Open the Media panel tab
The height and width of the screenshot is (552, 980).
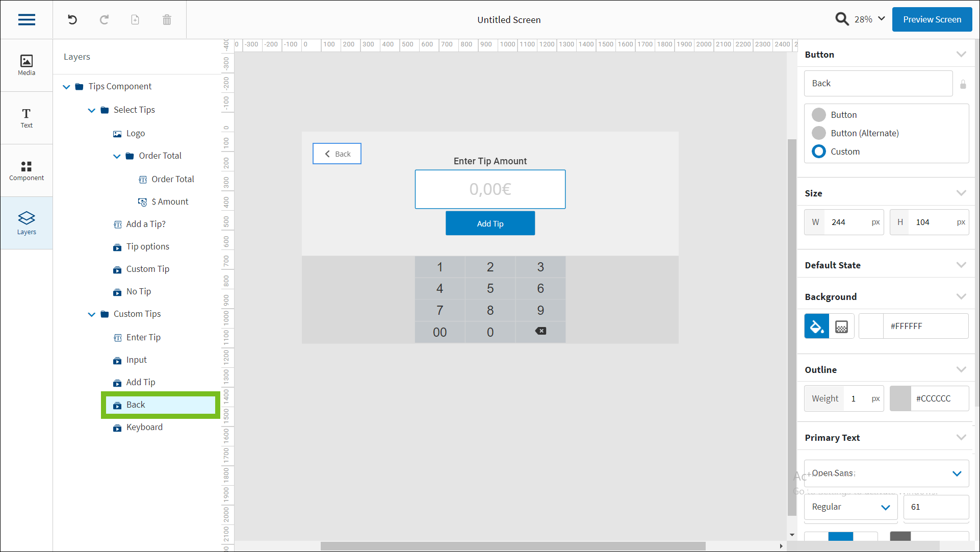tap(27, 65)
